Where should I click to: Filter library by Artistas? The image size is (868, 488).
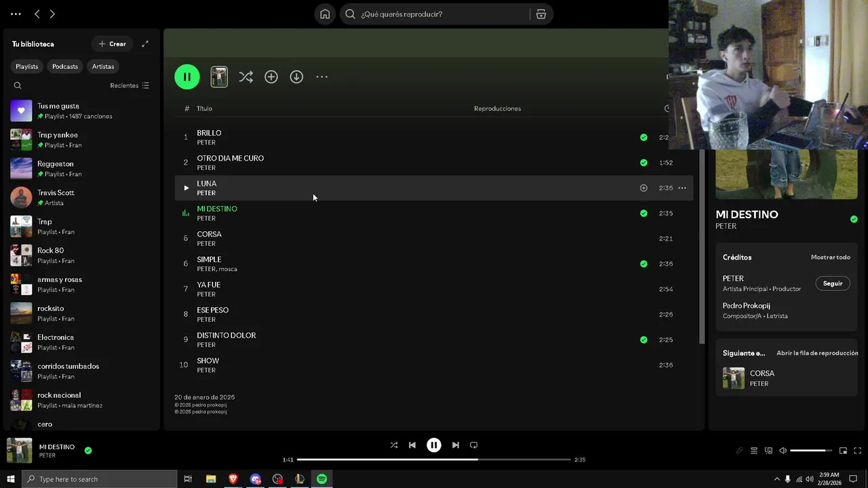tap(103, 66)
